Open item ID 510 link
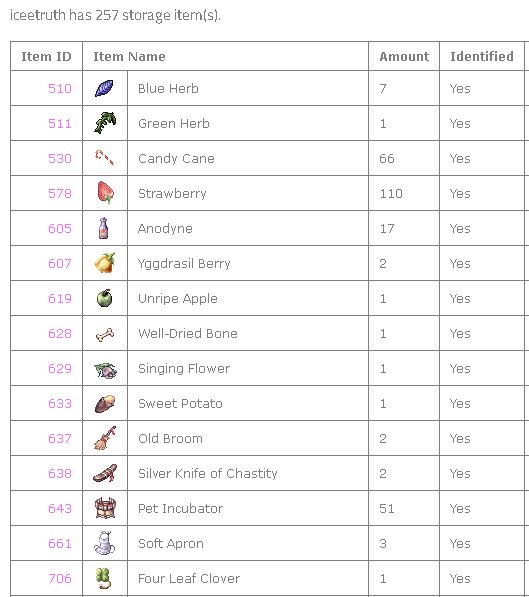 pyautogui.click(x=60, y=88)
